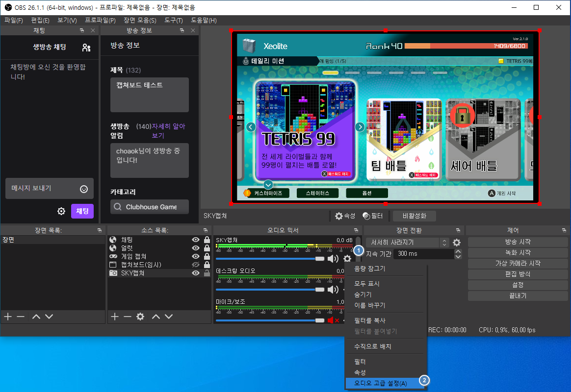Click the purple 채팅 send button

[82, 211]
